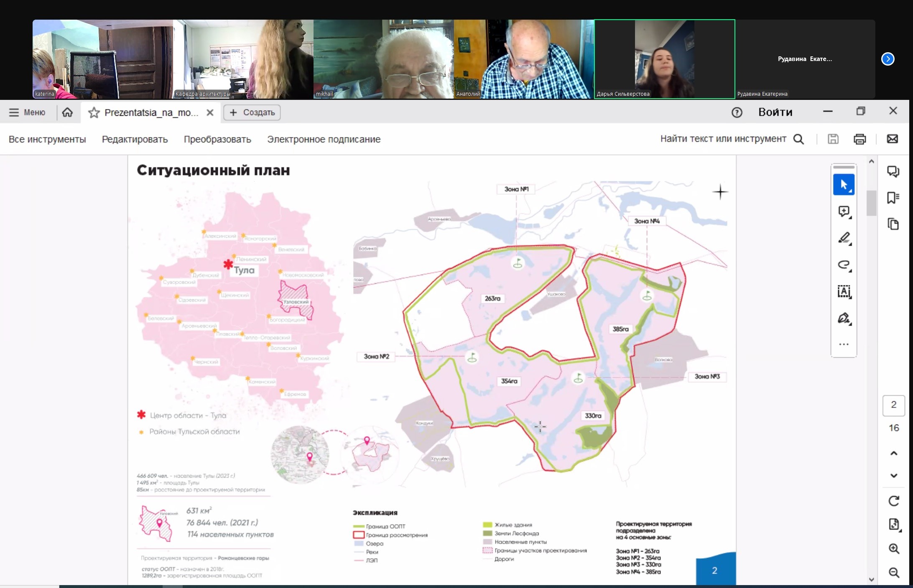Zoom in with magnifier plus icon
The height and width of the screenshot is (588, 913).
click(894, 549)
